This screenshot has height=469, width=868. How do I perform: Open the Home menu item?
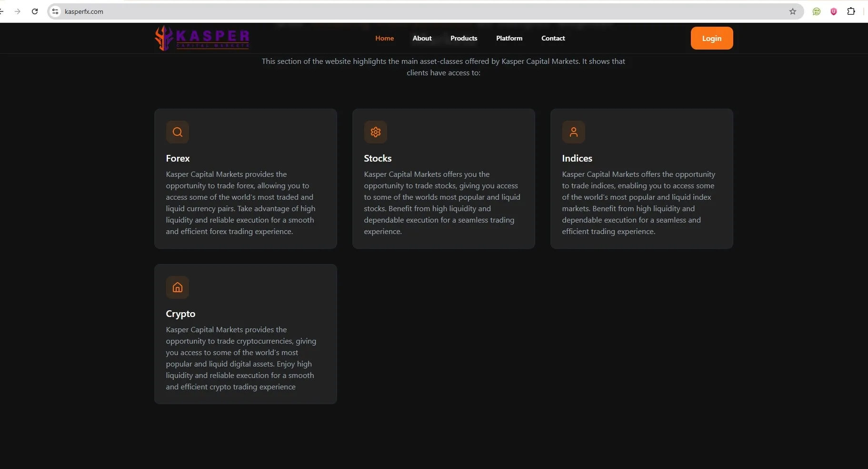pos(385,38)
